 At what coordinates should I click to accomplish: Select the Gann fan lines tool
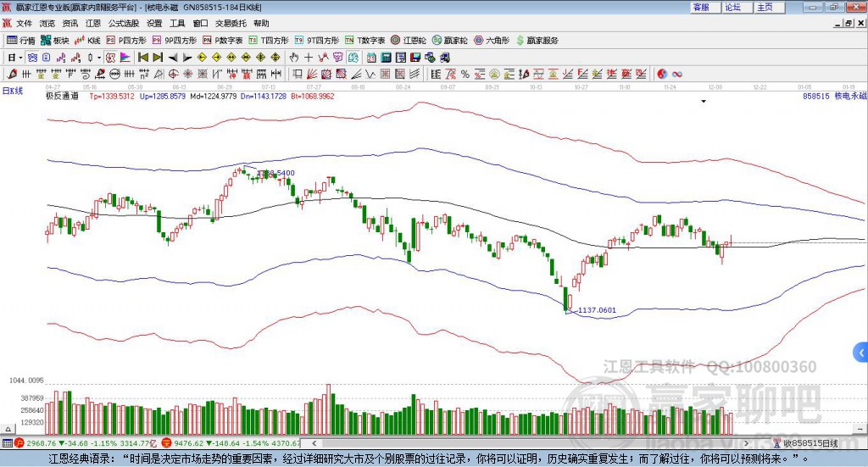[313, 74]
